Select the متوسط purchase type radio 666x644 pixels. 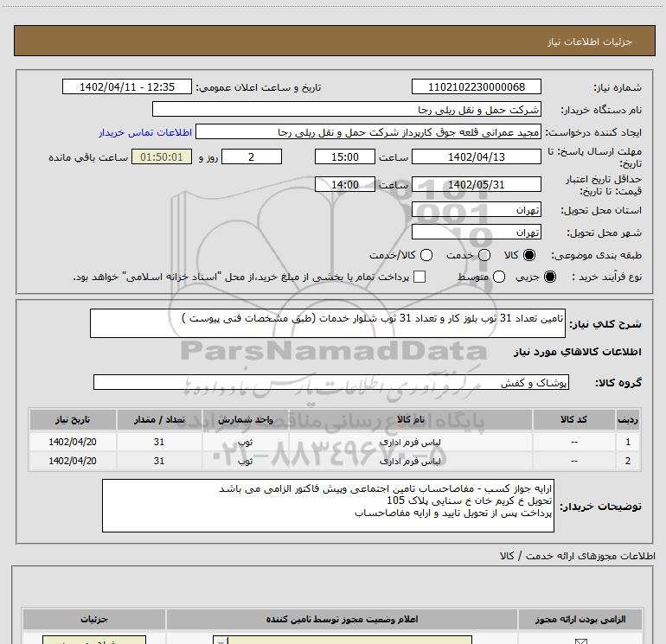[499, 277]
